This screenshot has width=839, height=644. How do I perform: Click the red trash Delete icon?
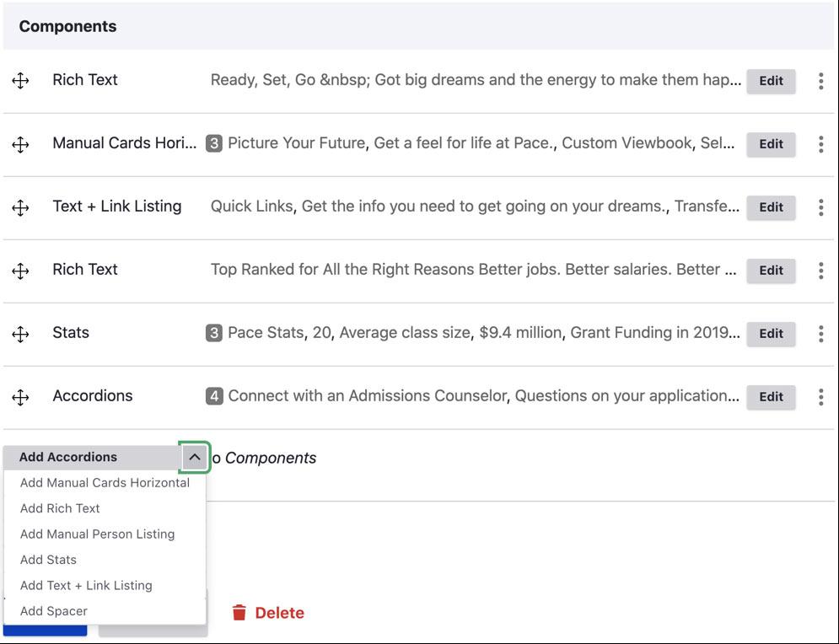(239, 613)
